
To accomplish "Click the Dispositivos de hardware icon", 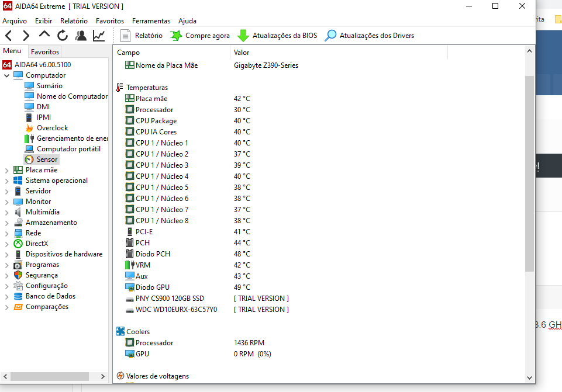I will [18, 254].
